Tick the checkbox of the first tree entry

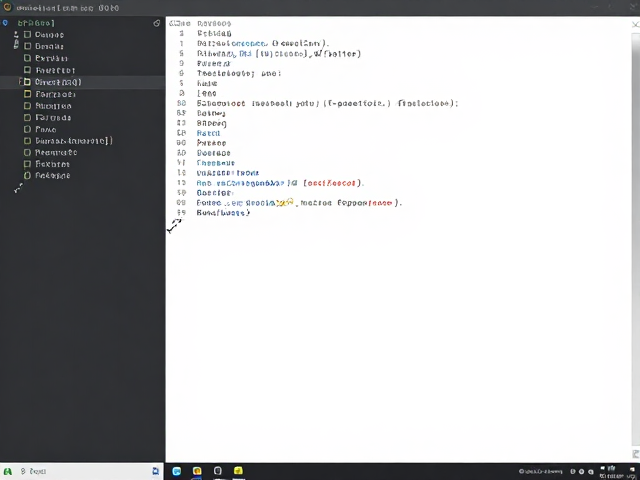coord(27,35)
